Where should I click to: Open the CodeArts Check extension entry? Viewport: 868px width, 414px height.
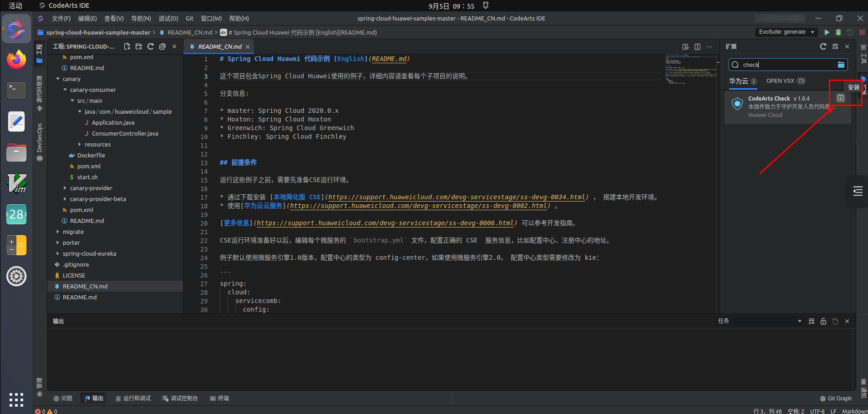(x=787, y=106)
